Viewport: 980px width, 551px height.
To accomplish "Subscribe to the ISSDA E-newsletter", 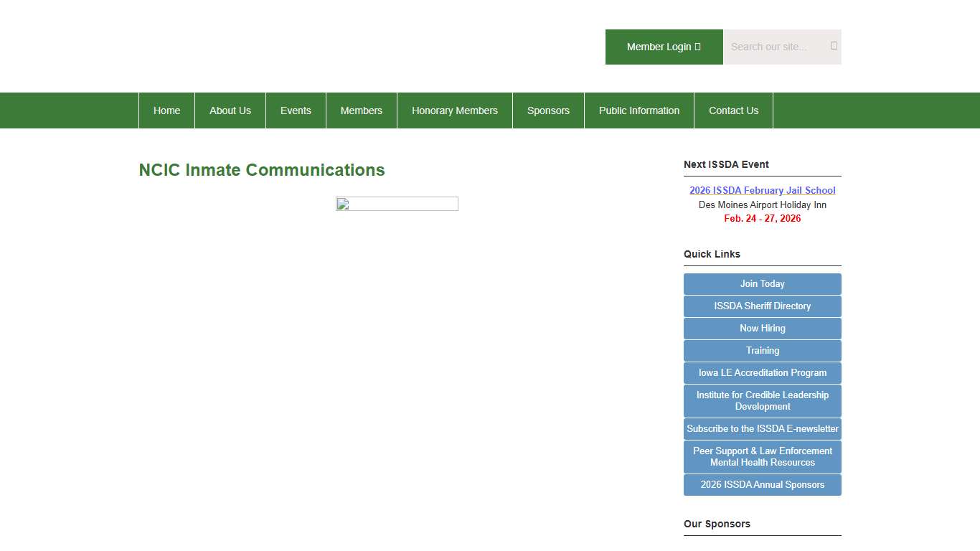I will pos(762,428).
